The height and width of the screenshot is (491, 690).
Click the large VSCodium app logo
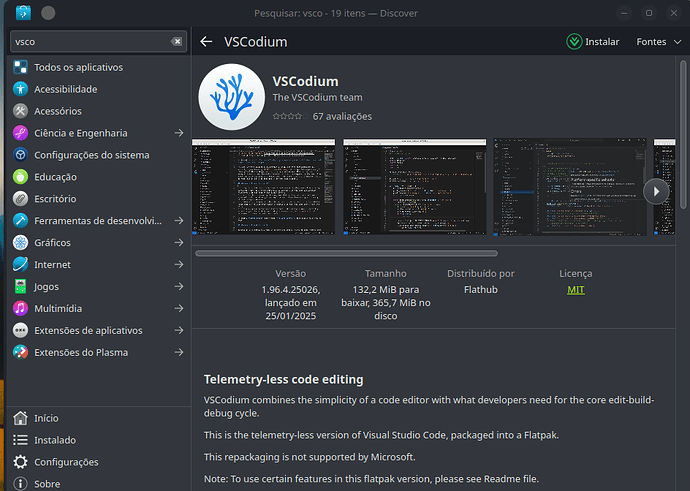(x=231, y=97)
